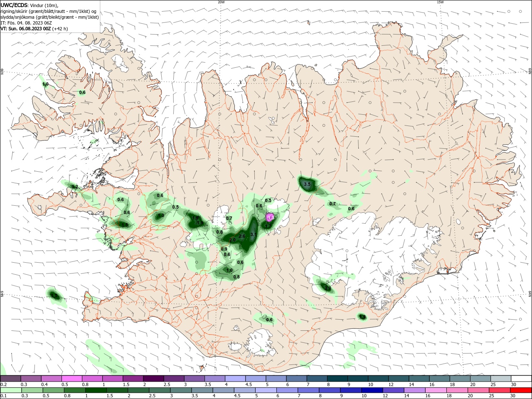Click the 3.5 precipitation value on the map
Viewport: 532px width, 399px height.
pos(307,184)
